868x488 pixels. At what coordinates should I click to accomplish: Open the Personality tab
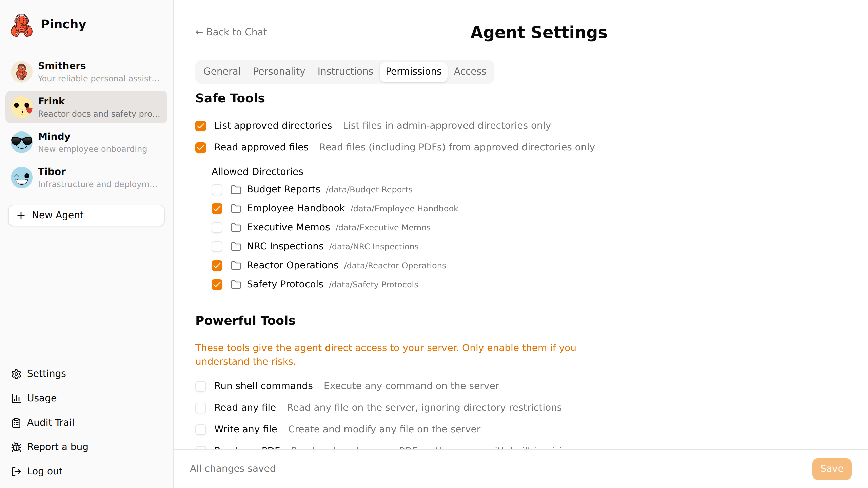pos(279,72)
